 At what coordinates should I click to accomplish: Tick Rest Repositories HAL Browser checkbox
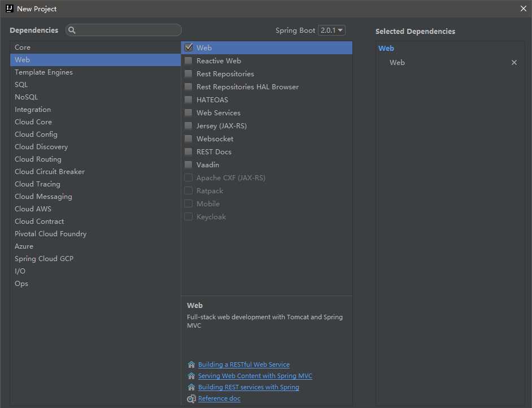point(188,86)
